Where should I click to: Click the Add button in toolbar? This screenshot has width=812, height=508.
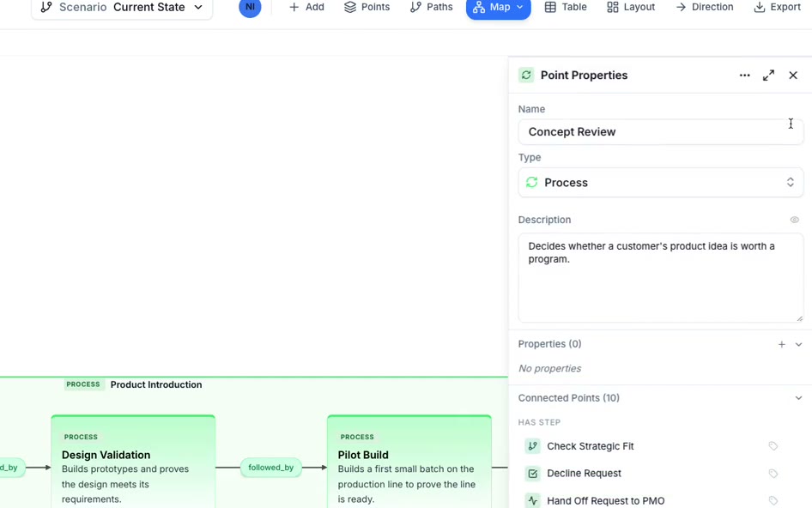coord(306,7)
